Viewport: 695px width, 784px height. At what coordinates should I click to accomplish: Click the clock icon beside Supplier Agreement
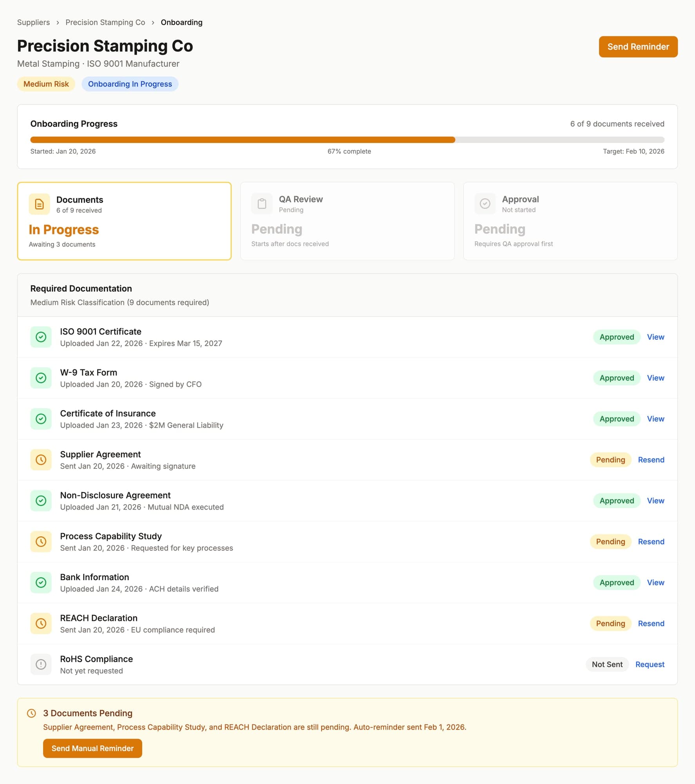click(x=41, y=459)
